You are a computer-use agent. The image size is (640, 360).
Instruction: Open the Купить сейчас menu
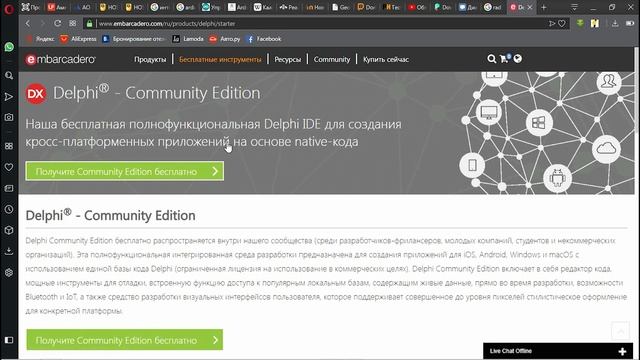point(386,60)
